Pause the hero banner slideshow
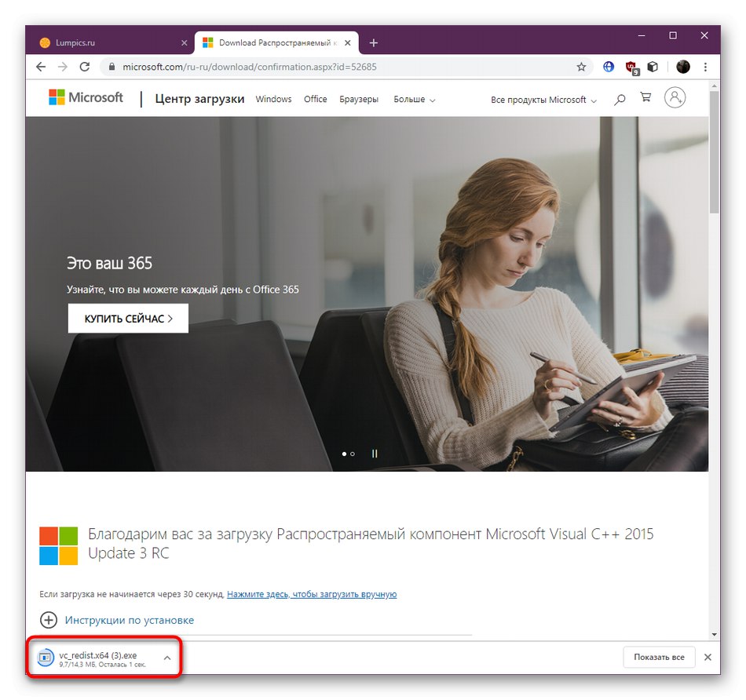The image size is (746, 700). point(375,454)
